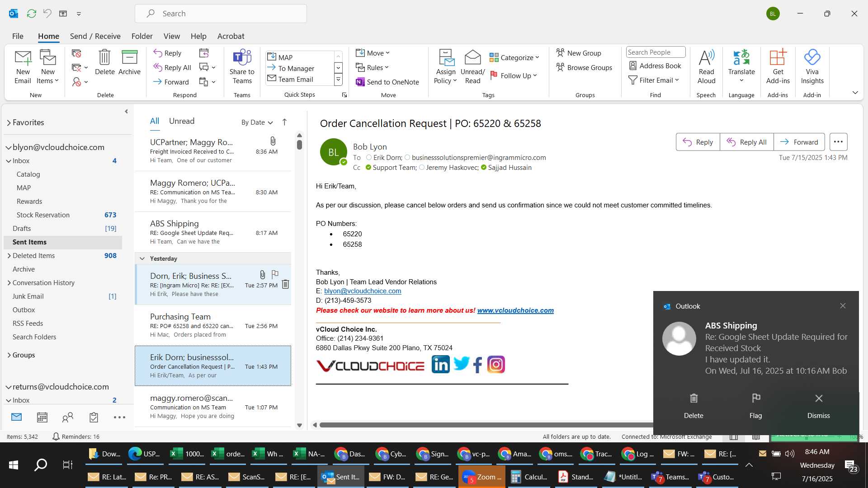This screenshot has width=868, height=488.
Task: Open Filter Email dropdown
Action: click(x=654, y=80)
